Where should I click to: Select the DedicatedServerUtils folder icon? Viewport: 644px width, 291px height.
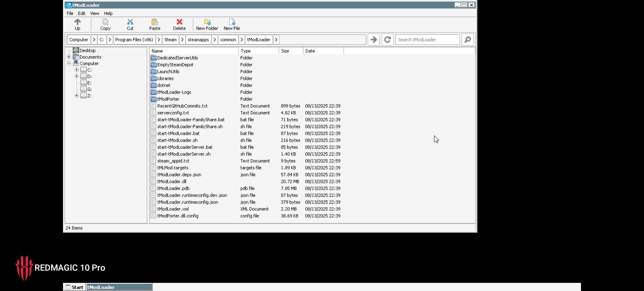[x=154, y=58]
